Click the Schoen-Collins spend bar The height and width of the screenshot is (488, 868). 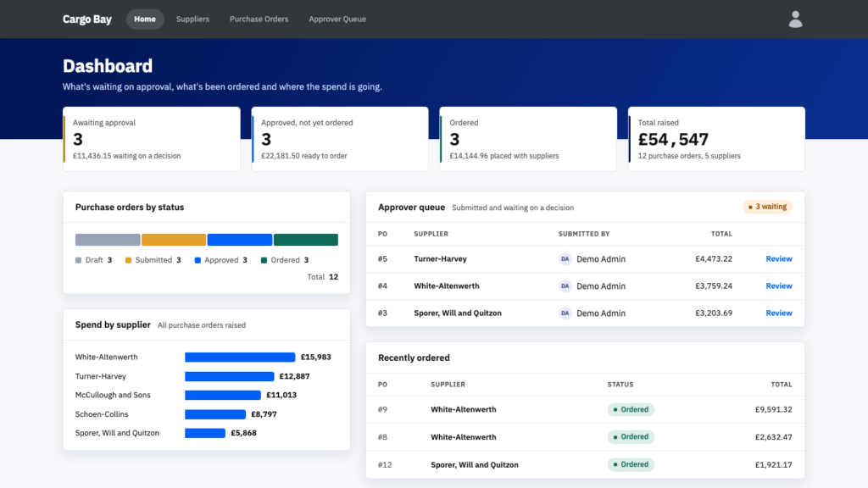tap(215, 414)
